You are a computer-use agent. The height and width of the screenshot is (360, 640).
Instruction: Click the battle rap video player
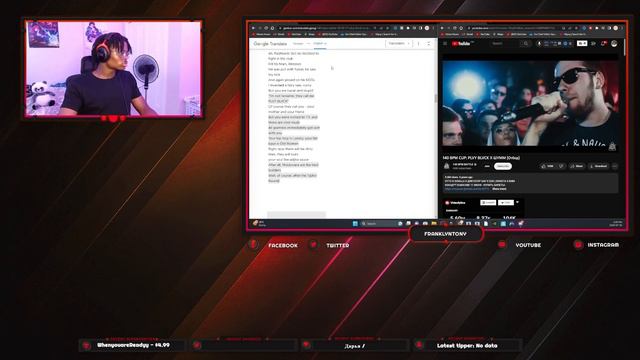[530, 103]
